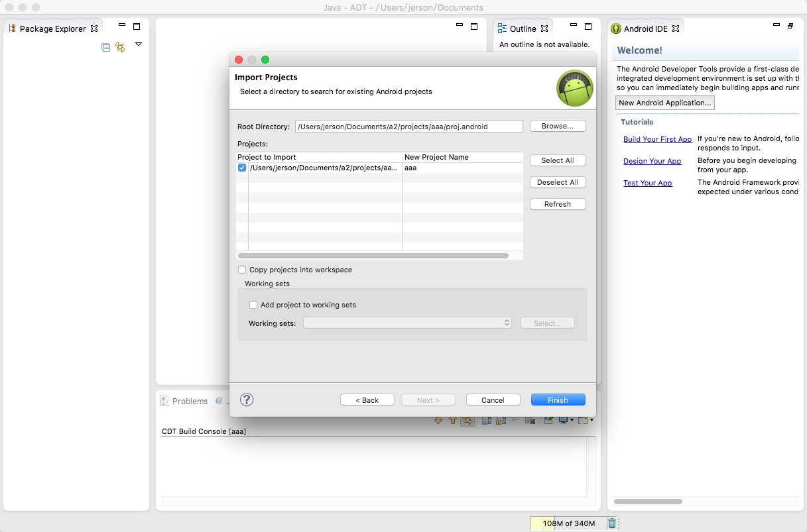Minimize the Package Explorer panel
807x532 pixels.
(122, 26)
